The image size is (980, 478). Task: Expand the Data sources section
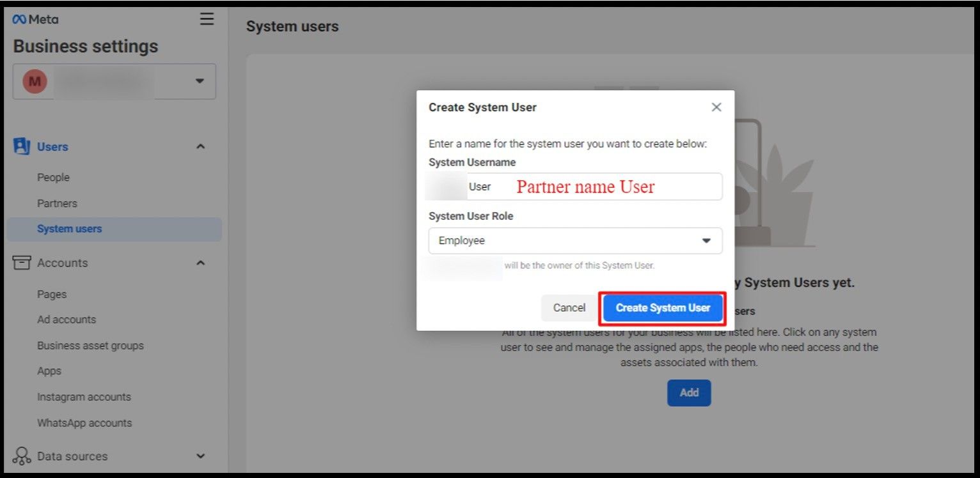[x=200, y=456]
